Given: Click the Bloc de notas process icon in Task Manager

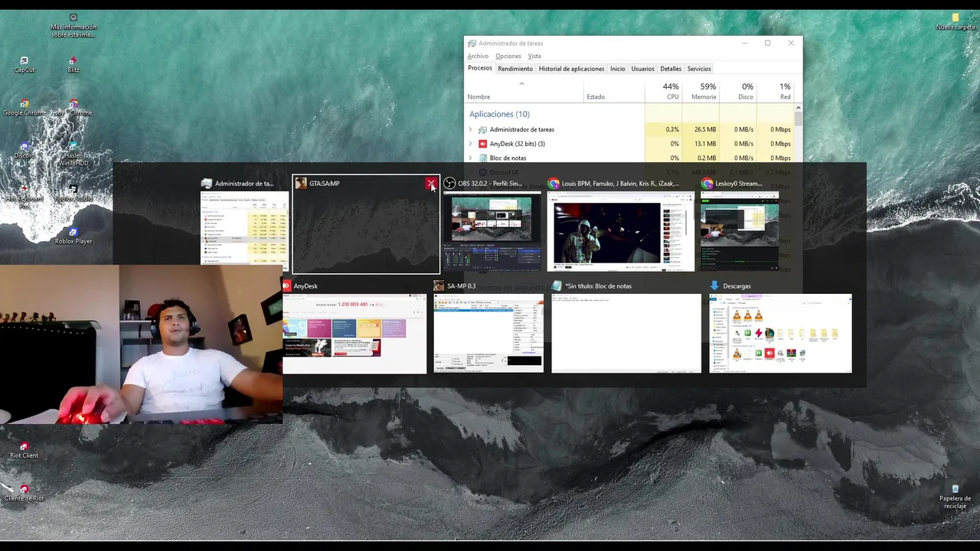Looking at the screenshot, I should pyautogui.click(x=482, y=158).
